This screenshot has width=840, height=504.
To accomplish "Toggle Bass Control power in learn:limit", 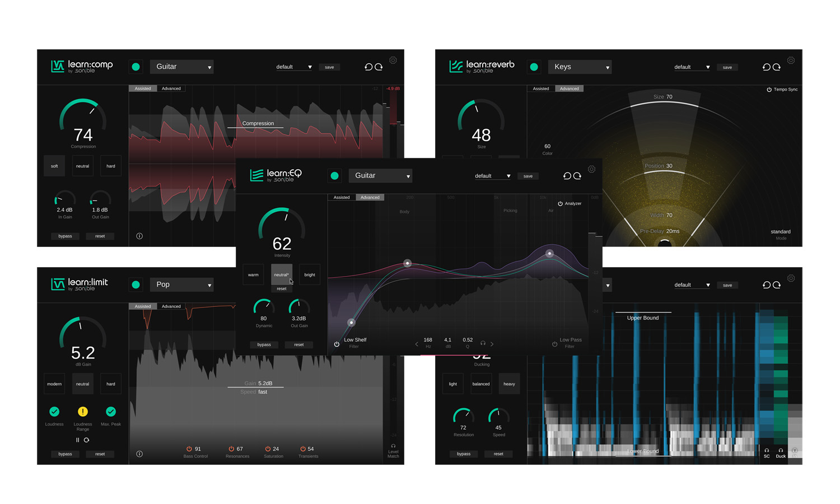I will click(x=189, y=449).
